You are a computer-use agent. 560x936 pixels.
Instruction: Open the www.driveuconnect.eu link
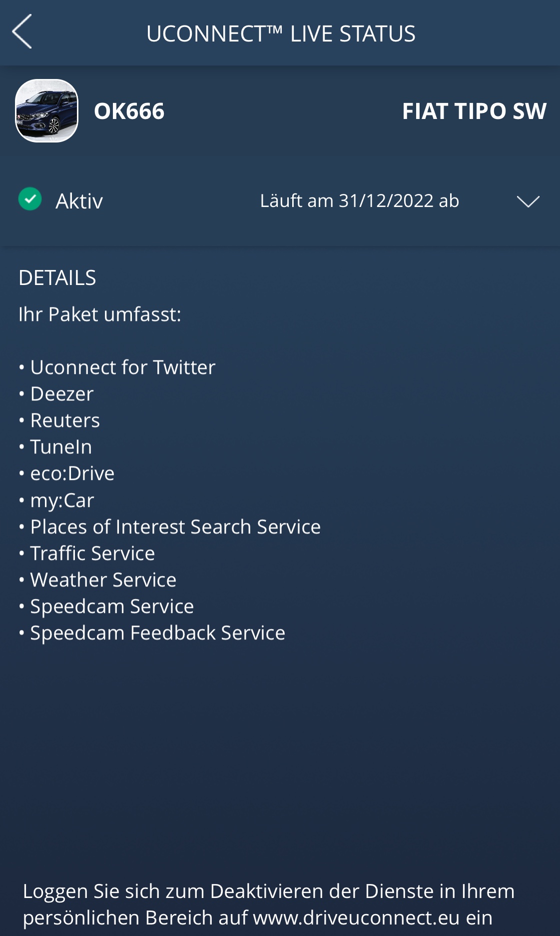356,918
